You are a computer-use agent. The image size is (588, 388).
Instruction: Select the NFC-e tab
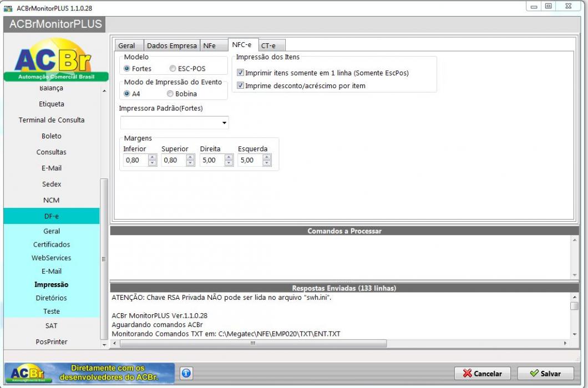coord(243,44)
